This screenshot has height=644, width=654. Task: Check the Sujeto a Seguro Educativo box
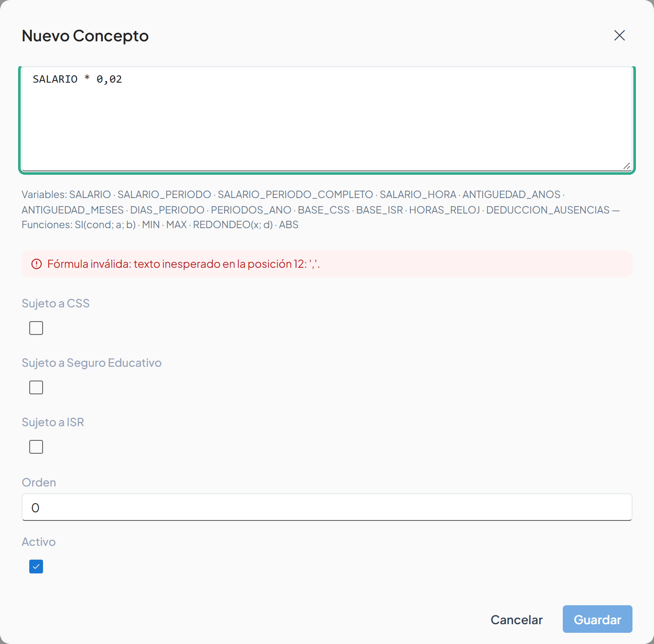pos(36,387)
